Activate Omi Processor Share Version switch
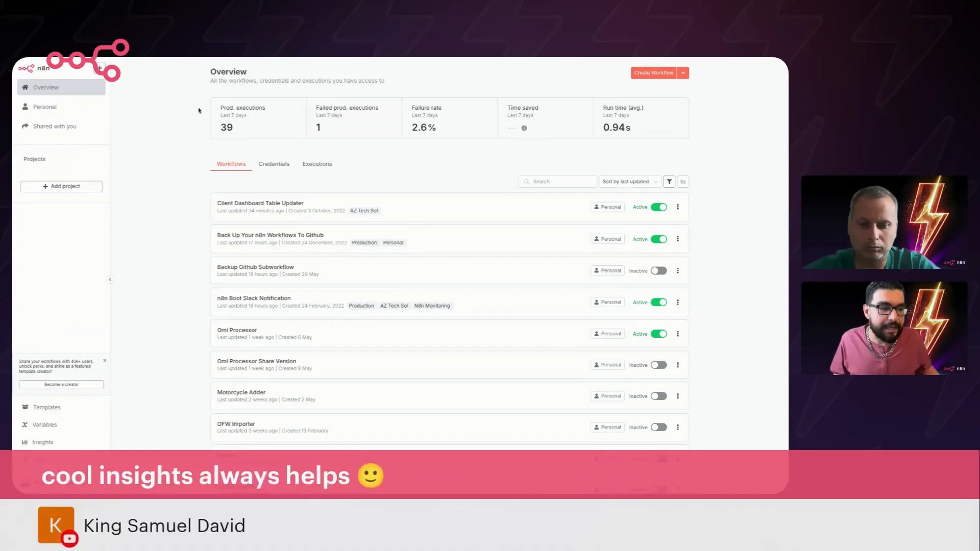The image size is (980, 551). click(659, 365)
